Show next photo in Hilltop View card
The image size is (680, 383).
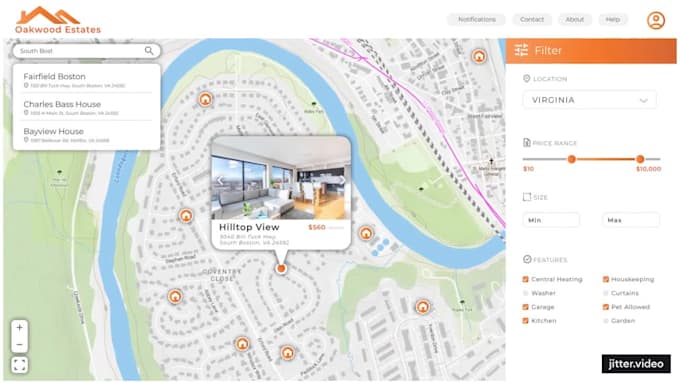342,180
